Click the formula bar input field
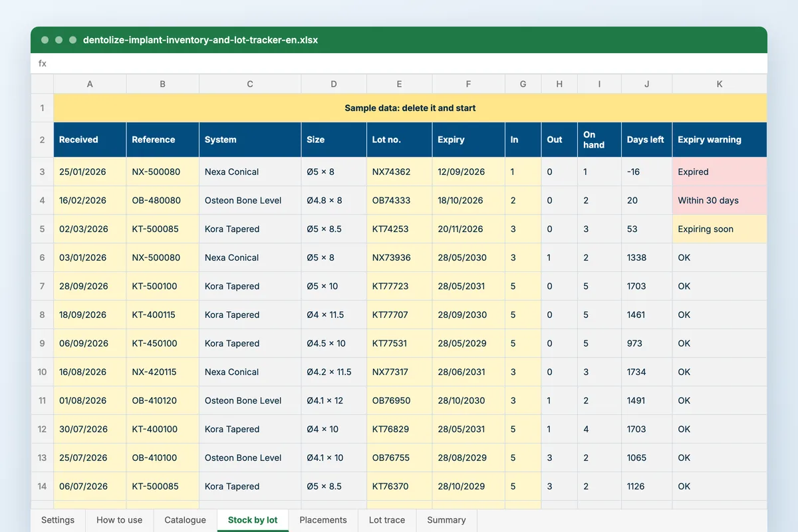The image size is (798, 532). point(399,64)
